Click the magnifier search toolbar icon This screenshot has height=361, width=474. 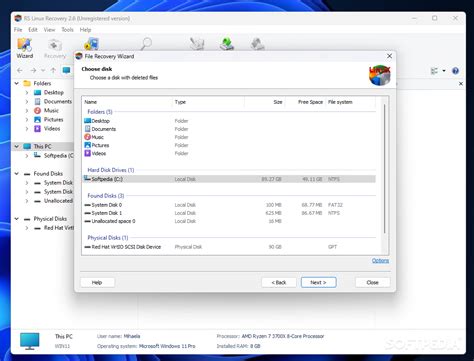coord(146,44)
